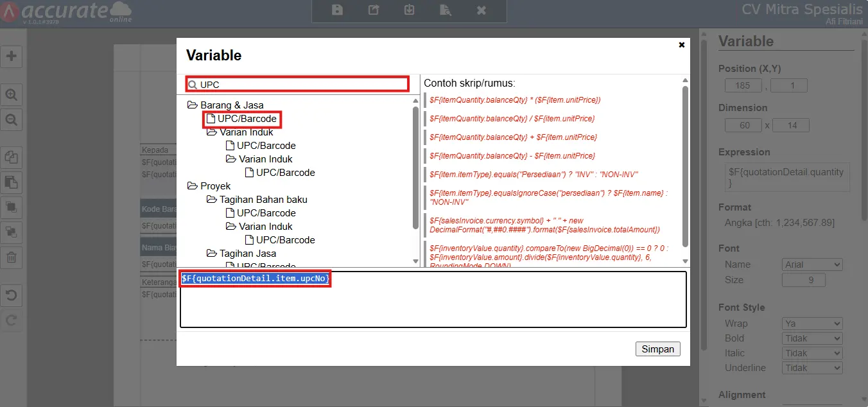Click the preview document icon in top toolbar
Viewport: 868px width, 407px height.
click(446, 10)
